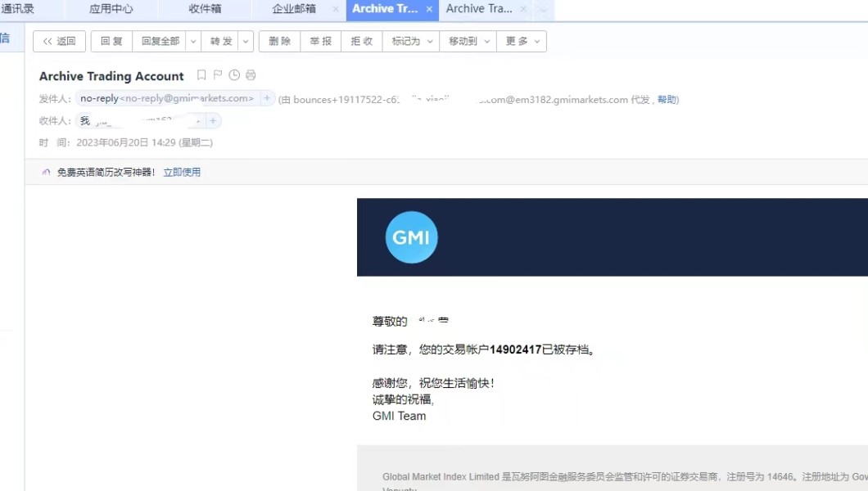Switch to the 收件箱 tab
Image resolution: width=868 pixels, height=491 pixels.
205,9
